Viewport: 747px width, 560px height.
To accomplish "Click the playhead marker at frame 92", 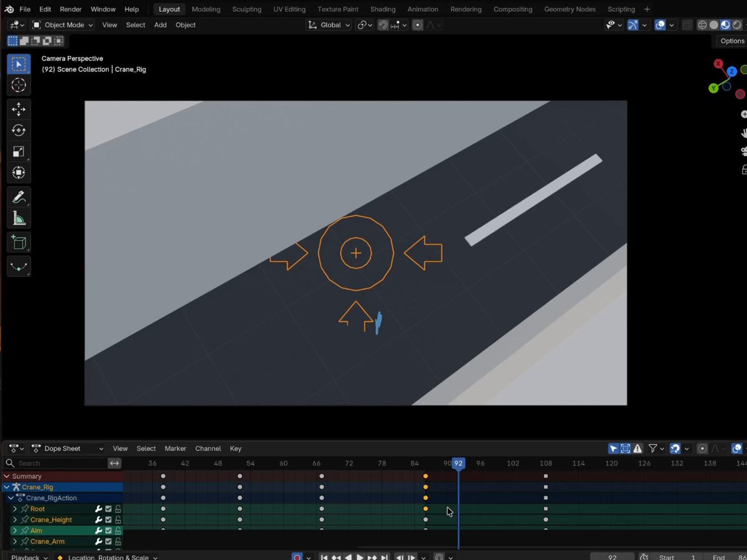I will click(x=458, y=464).
